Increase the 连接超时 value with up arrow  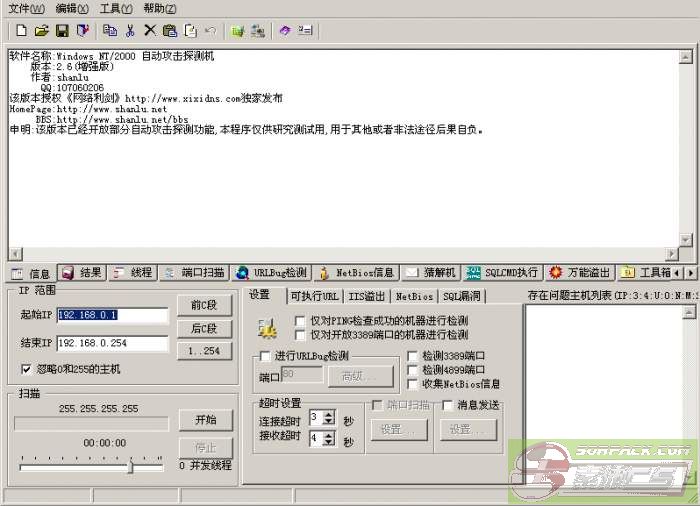329,413
